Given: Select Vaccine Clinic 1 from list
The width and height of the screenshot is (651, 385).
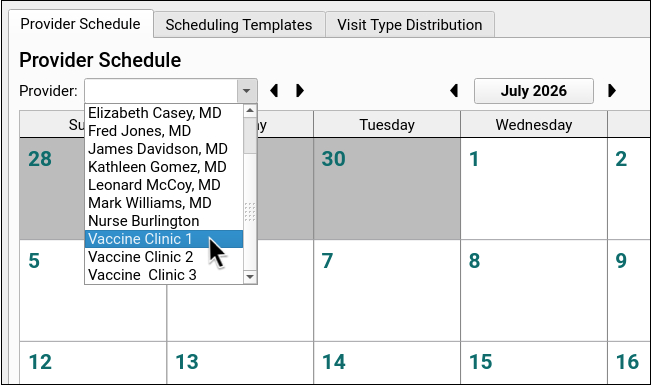Looking at the screenshot, I should (x=164, y=239).
